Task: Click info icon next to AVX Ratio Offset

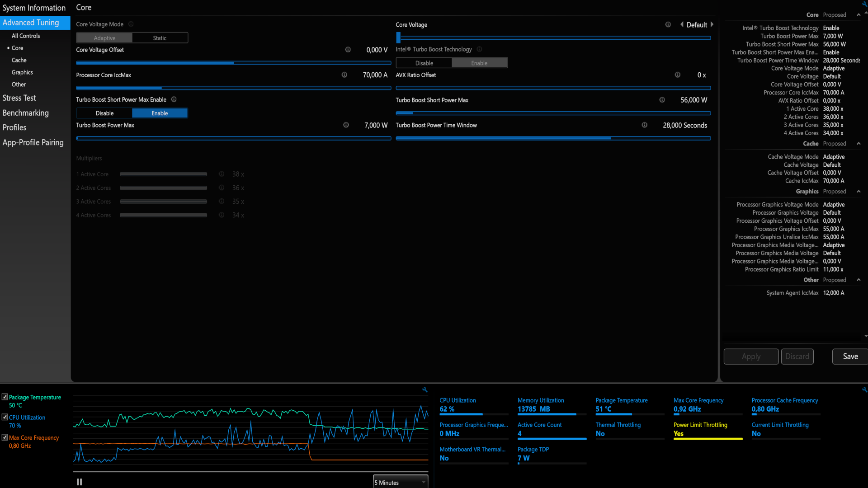Action: click(677, 75)
